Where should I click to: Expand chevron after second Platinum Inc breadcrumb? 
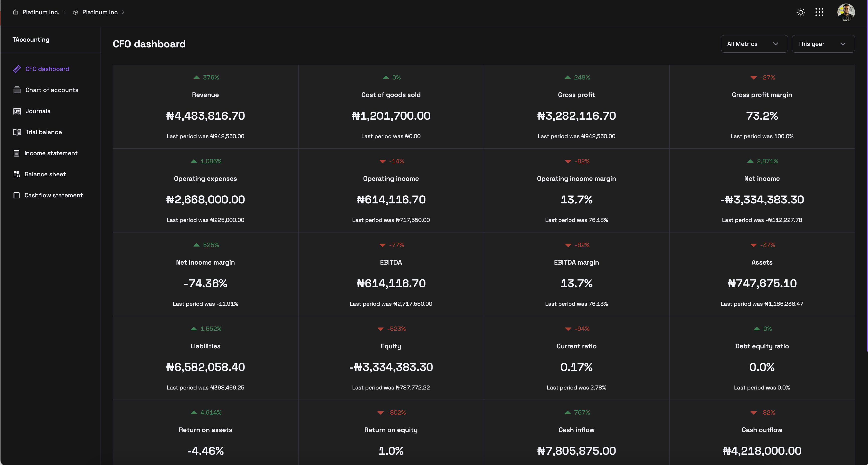[x=123, y=13]
